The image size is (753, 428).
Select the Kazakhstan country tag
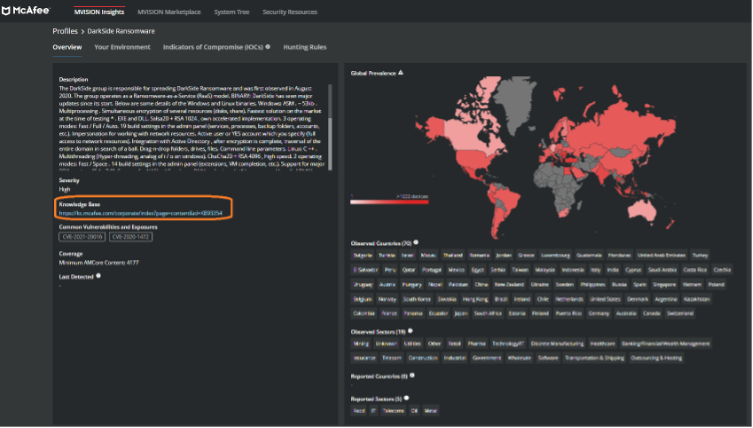pyautogui.click(x=696, y=299)
